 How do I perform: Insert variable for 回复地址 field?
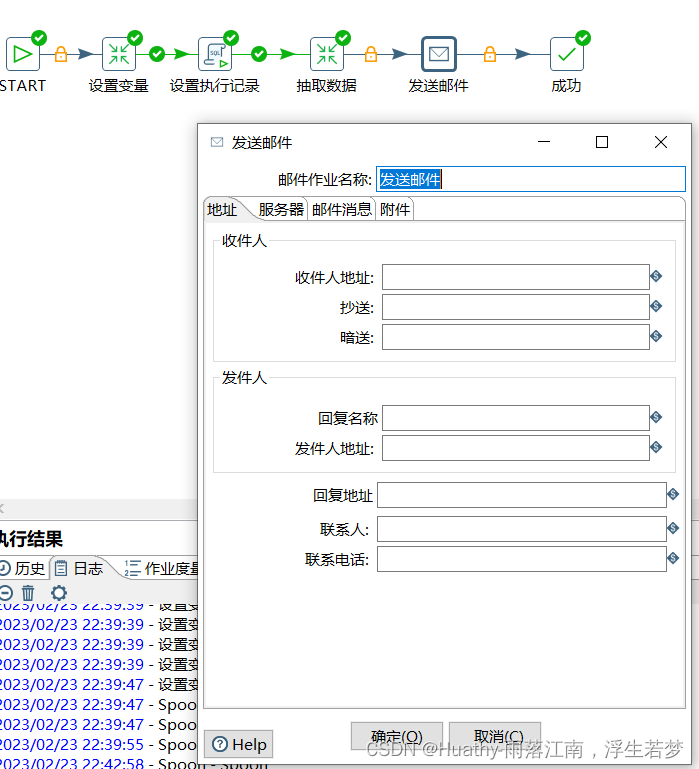tap(673, 494)
